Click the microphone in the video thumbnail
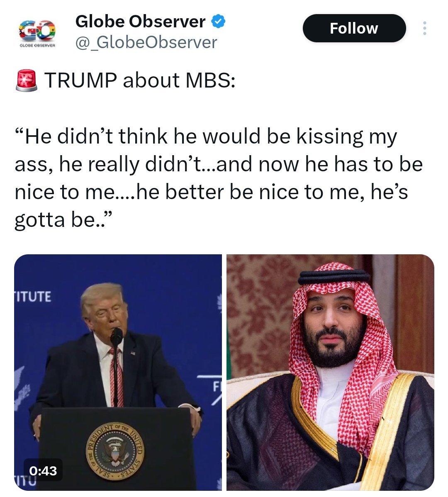 (x=116, y=338)
